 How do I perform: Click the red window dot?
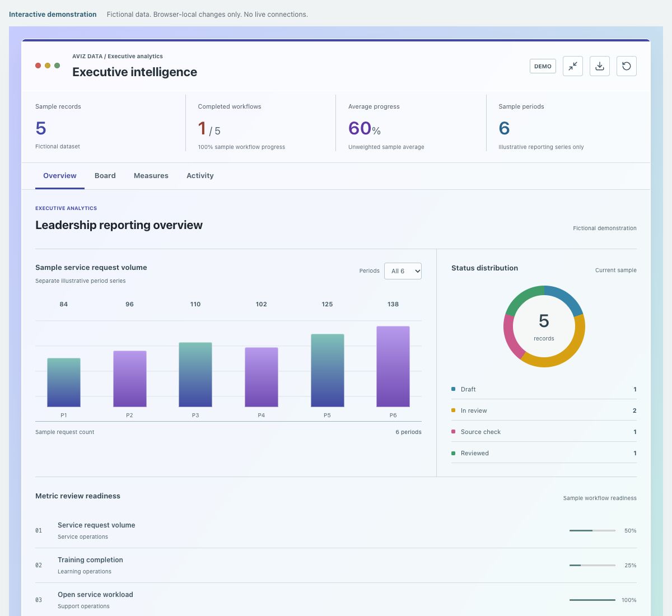pyautogui.click(x=38, y=66)
